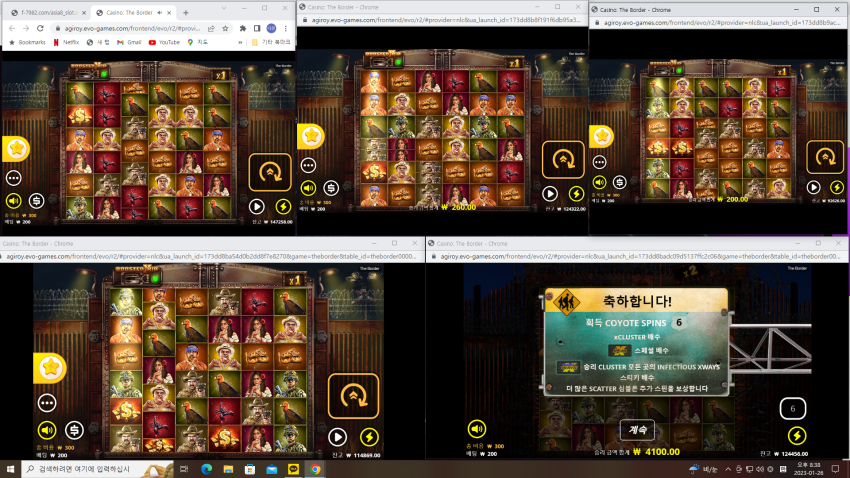Open Chrome from taskbar
Image resolution: width=850 pixels, height=478 pixels.
315,469
